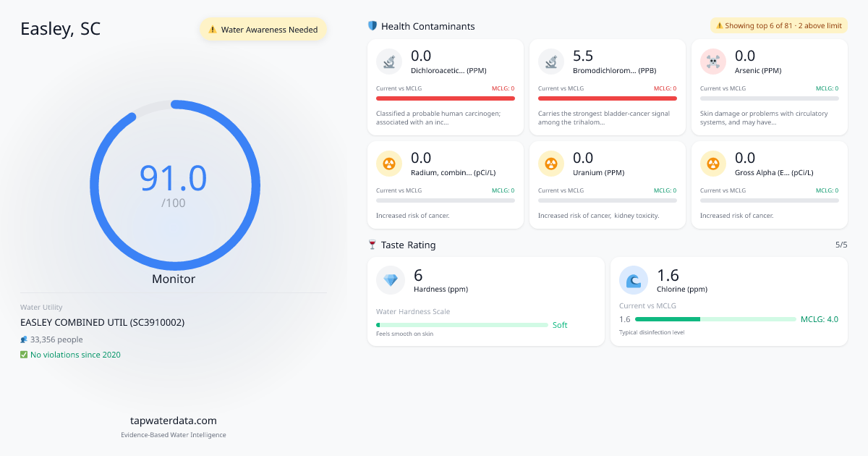The width and height of the screenshot is (868, 456).
Task: Select "EASLEY COMBINED UTIL (SC3910002)" utility name
Action: coord(103,322)
